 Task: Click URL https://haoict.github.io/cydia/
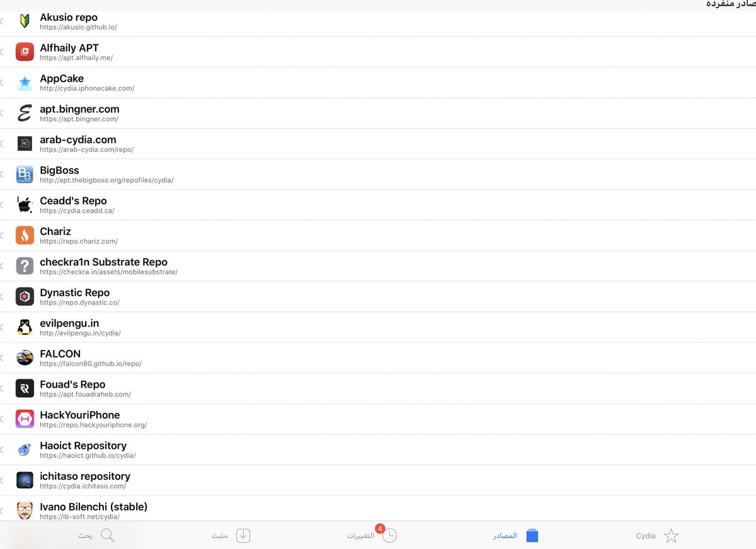(x=88, y=456)
